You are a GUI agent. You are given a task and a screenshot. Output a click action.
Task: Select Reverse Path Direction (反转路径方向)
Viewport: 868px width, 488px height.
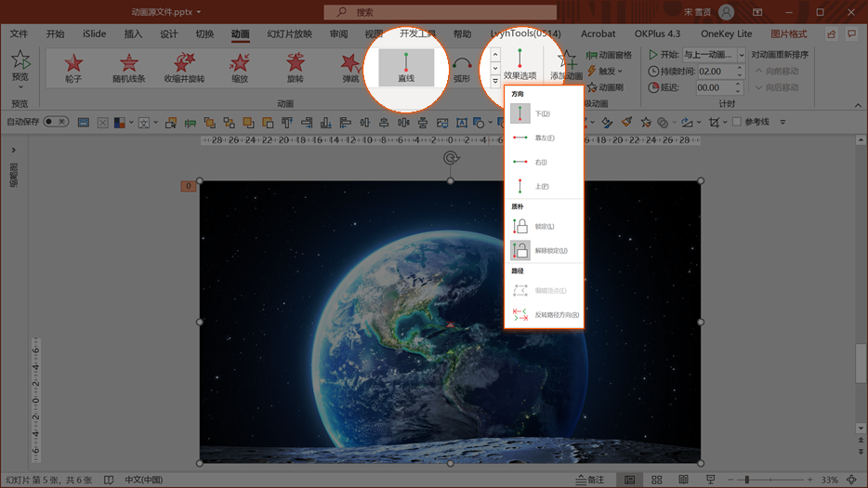(x=545, y=314)
